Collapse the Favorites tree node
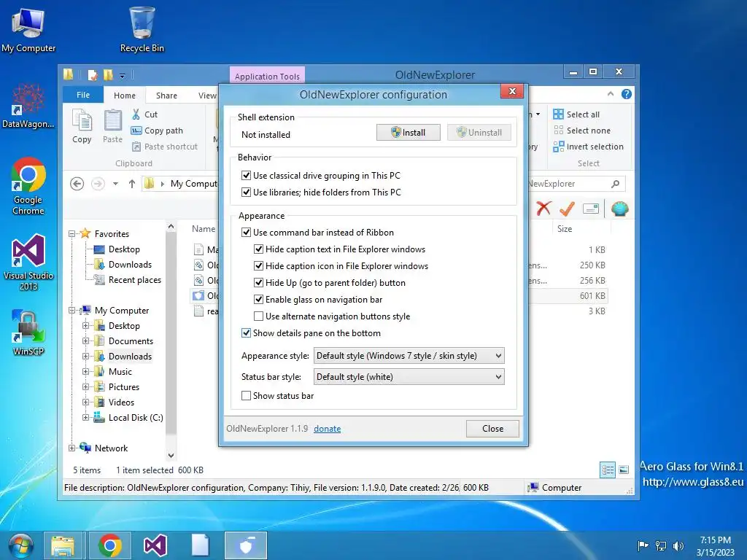 click(x=72, y=234)
